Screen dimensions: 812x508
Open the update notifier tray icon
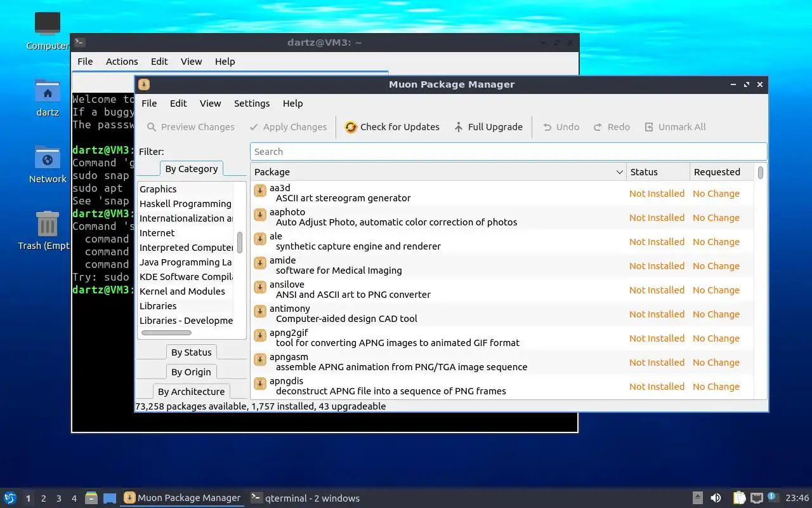[773, 497]
